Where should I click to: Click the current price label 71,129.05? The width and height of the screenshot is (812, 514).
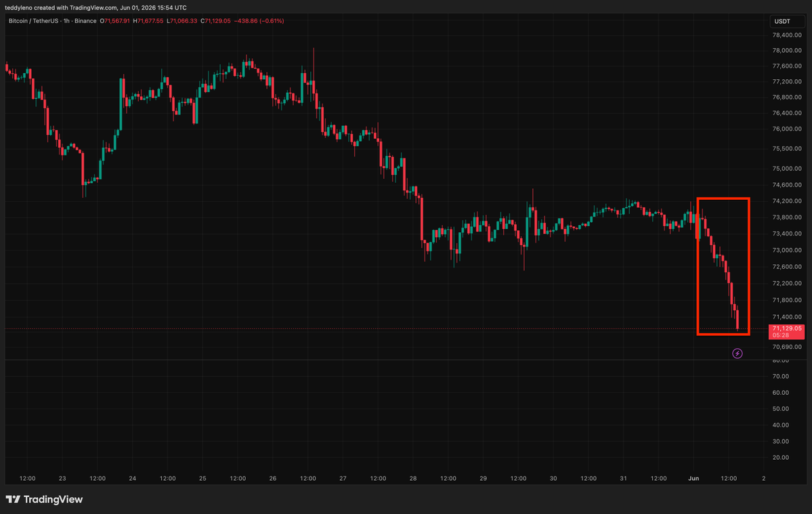[x=787, y=328]
